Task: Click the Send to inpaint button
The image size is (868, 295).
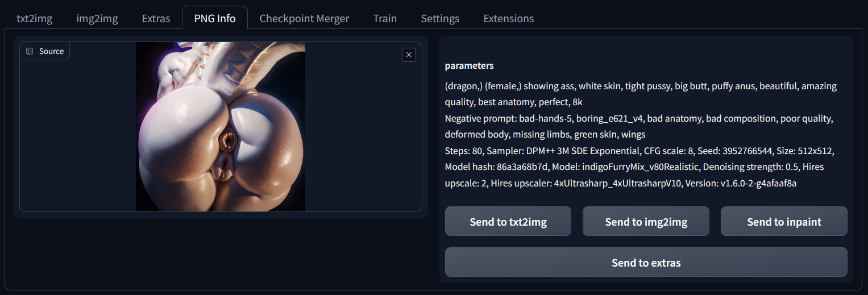Action: [784, 222]
